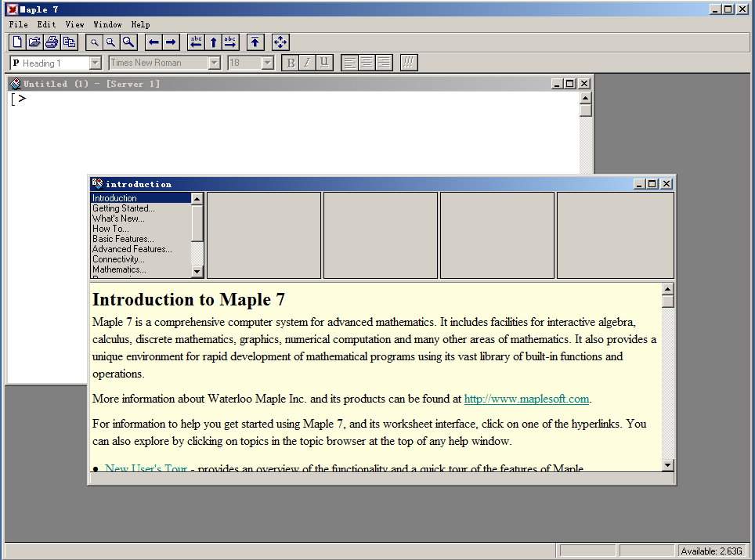The height and width of the screenshot is (560, 755).
Task: Select the largest zoom magnifier
Action: tap(128, 42)
